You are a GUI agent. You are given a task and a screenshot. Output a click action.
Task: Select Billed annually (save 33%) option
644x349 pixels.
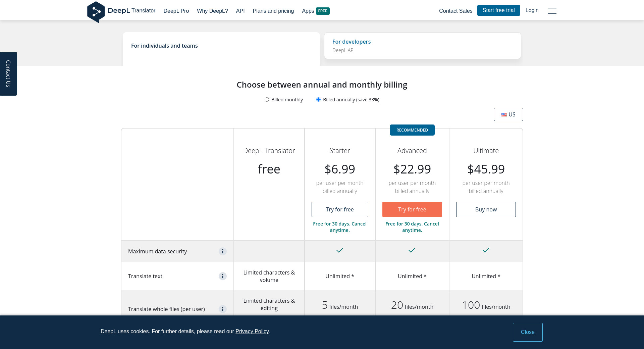319,100
